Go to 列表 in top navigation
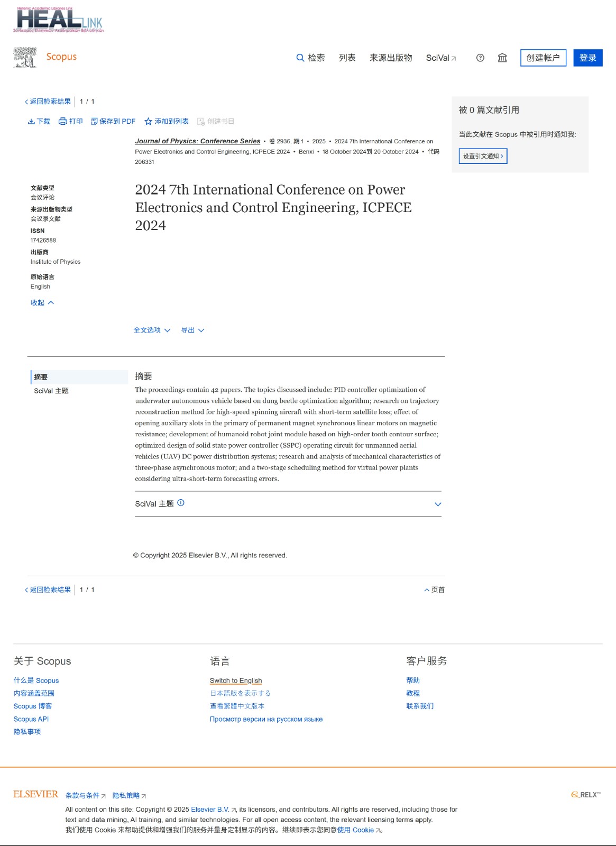The height and width of the screenshot is (846, 616). [347, 58]
